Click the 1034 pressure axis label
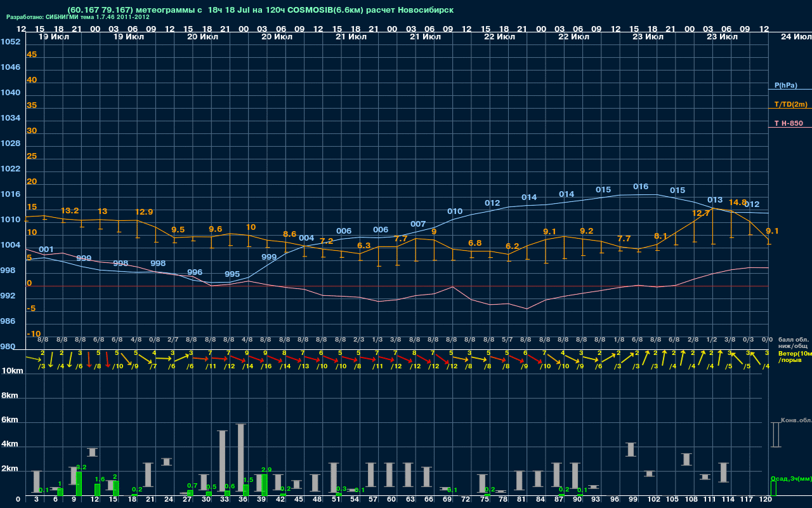The width and height of the screenshot is (812, 508). (10, 118)
